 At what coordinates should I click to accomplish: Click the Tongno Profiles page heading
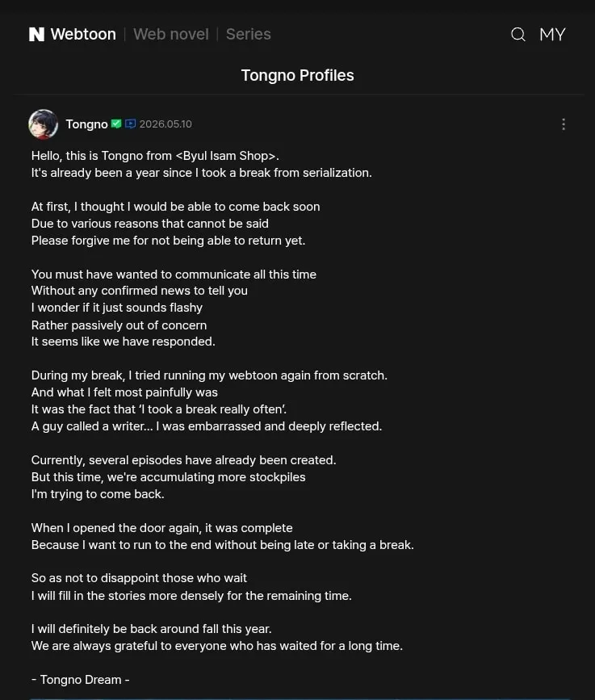(x=298, y=75)
